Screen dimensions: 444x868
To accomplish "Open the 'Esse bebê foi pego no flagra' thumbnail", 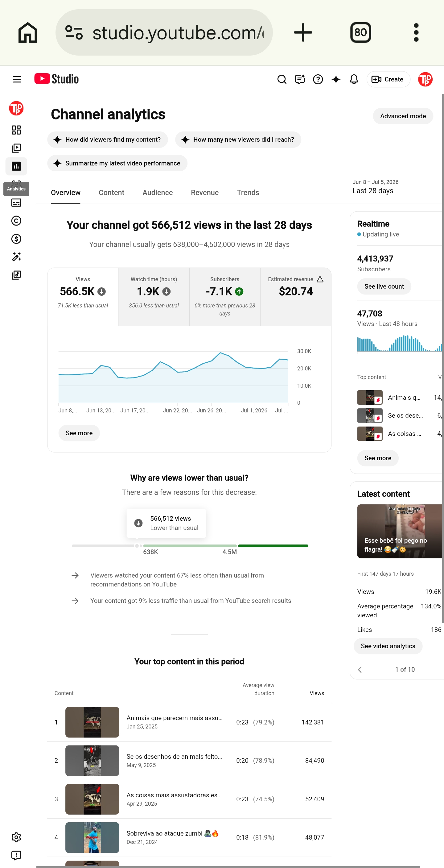I will pos(400,531).
